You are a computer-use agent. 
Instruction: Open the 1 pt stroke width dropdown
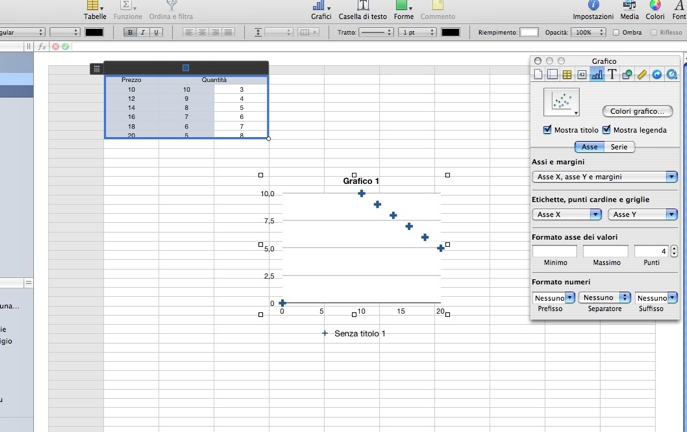(417, 32)
